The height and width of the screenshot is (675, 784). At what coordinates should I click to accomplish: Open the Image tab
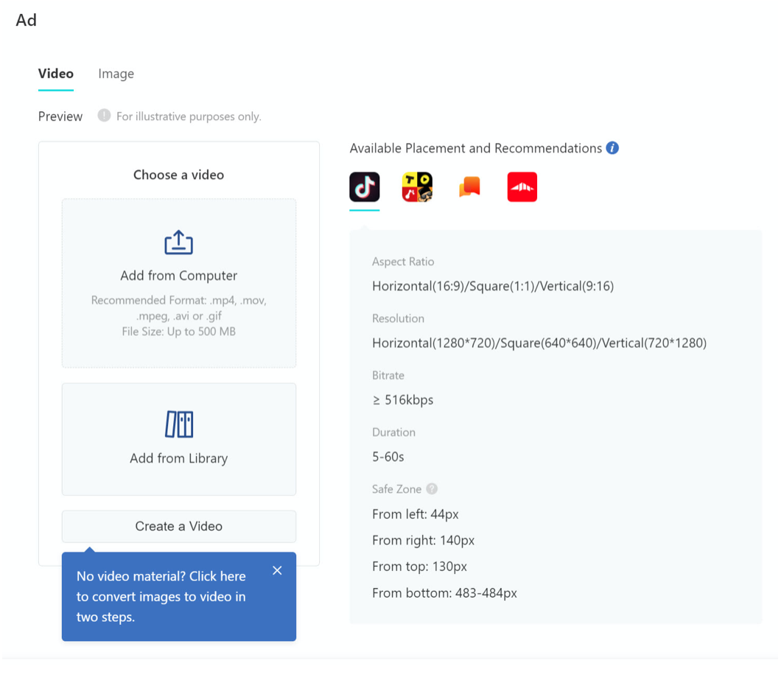click(116, 74)
